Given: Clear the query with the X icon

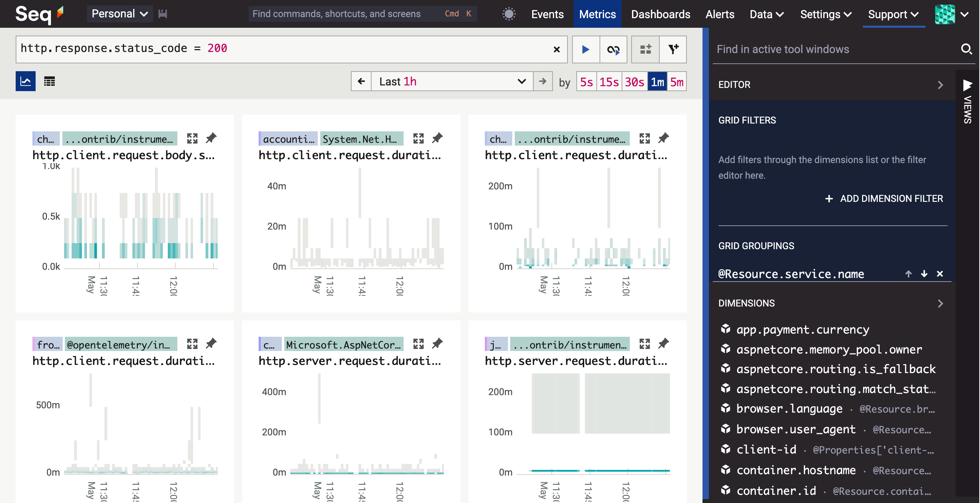Looking at the screenshot, I should pos(556,49).
